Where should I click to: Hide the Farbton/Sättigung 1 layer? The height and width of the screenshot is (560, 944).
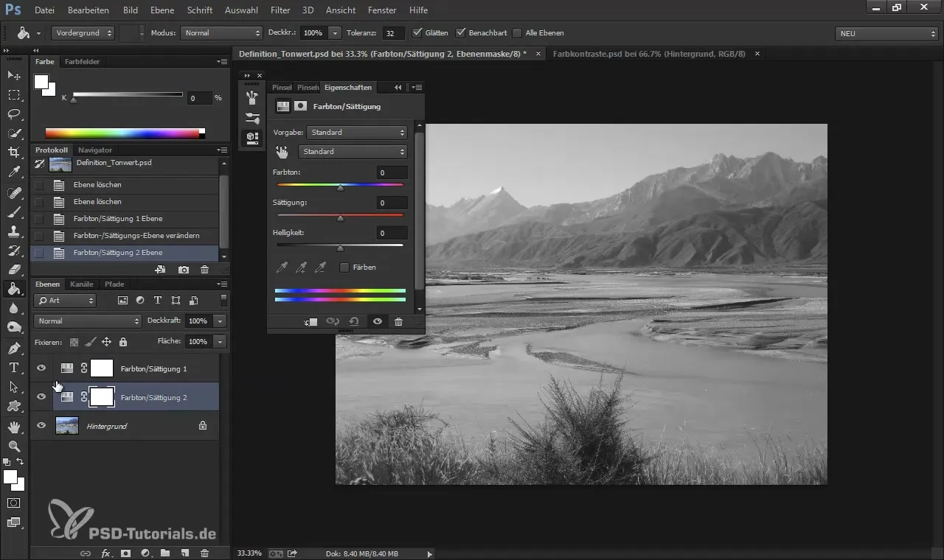point(41,368)
